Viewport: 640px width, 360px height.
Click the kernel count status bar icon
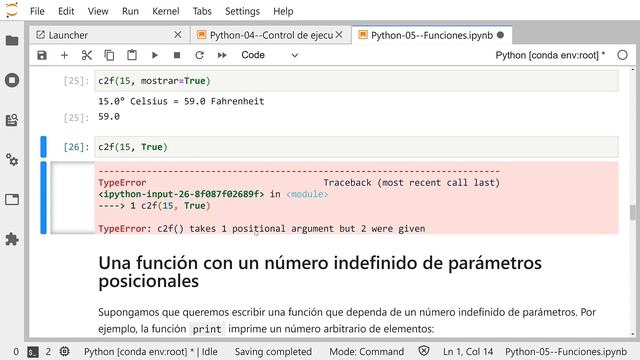64,351
